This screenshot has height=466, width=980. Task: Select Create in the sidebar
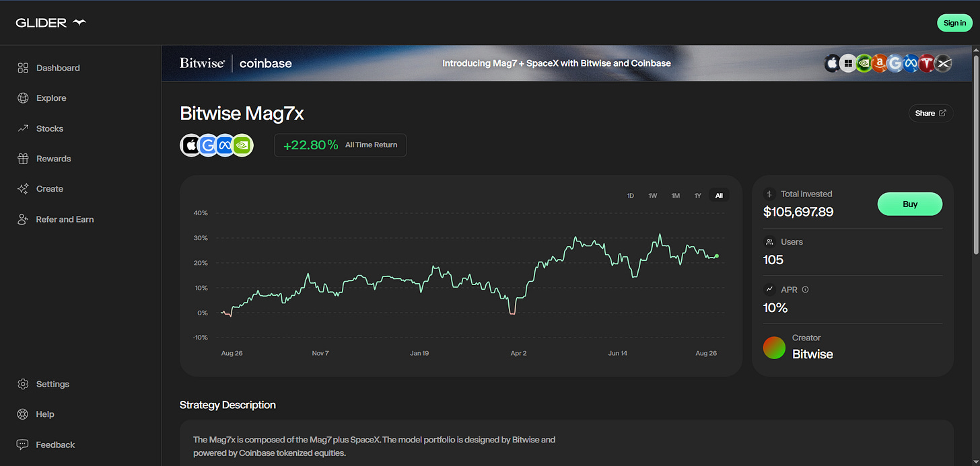40,189
